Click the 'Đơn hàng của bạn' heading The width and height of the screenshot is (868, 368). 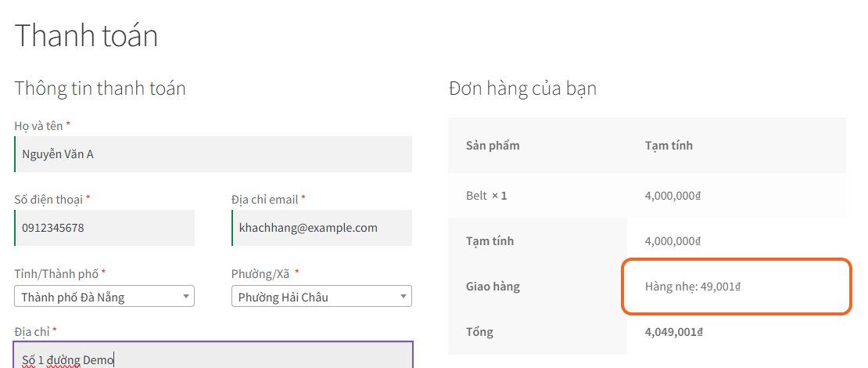522,88
